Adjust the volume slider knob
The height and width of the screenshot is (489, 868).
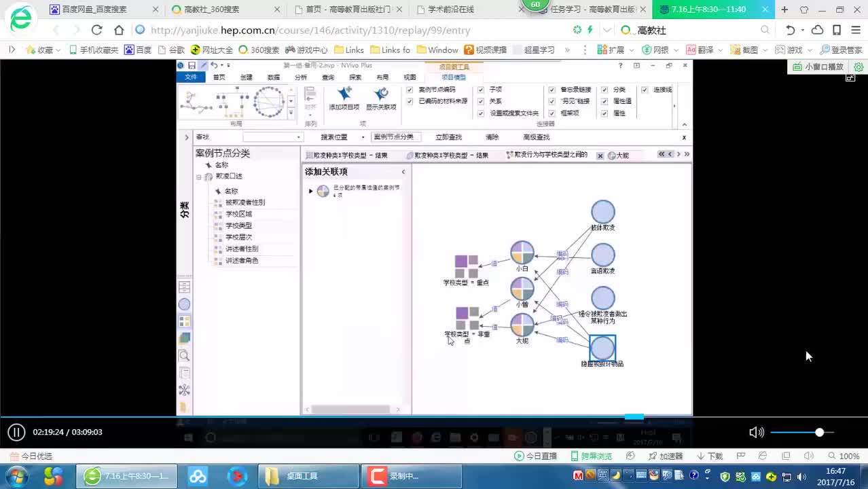(x=820, y=432)
